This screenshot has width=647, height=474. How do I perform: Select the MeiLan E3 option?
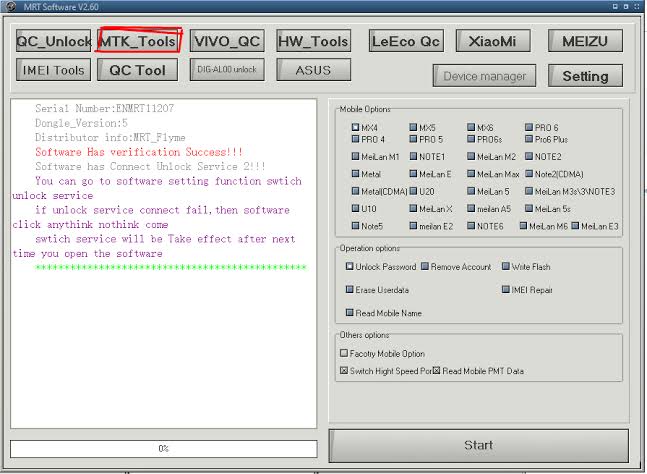575,226
